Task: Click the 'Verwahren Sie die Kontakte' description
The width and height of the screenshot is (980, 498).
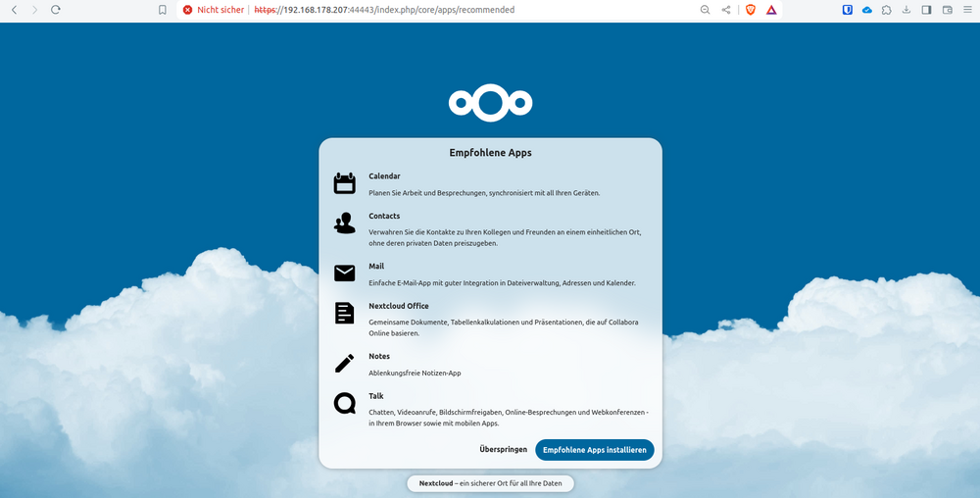Action: pos(505,237)
